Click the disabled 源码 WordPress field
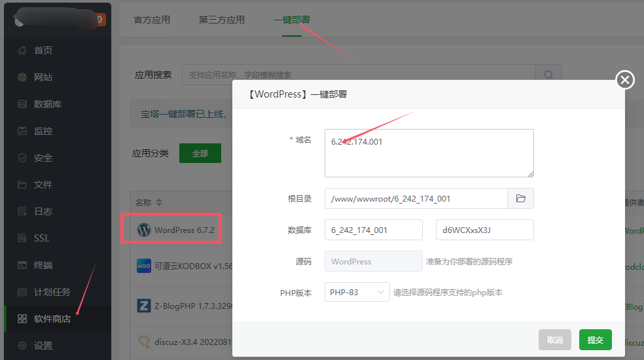644x360 pixels. (x=374, y=261)
